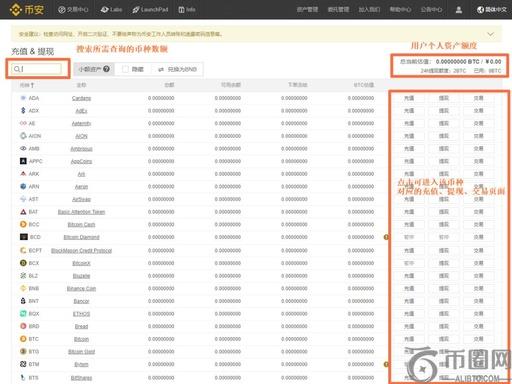Sort by the coin column header arrow
The image size is (512, 384).
click(32, 85)
